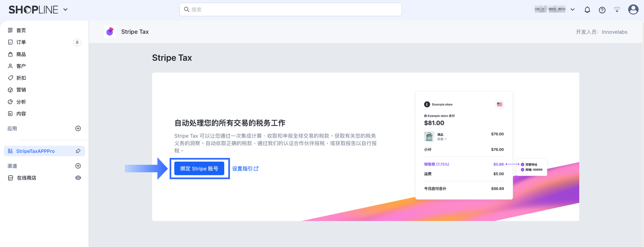Open the 设置指引 link

(245, 169)
